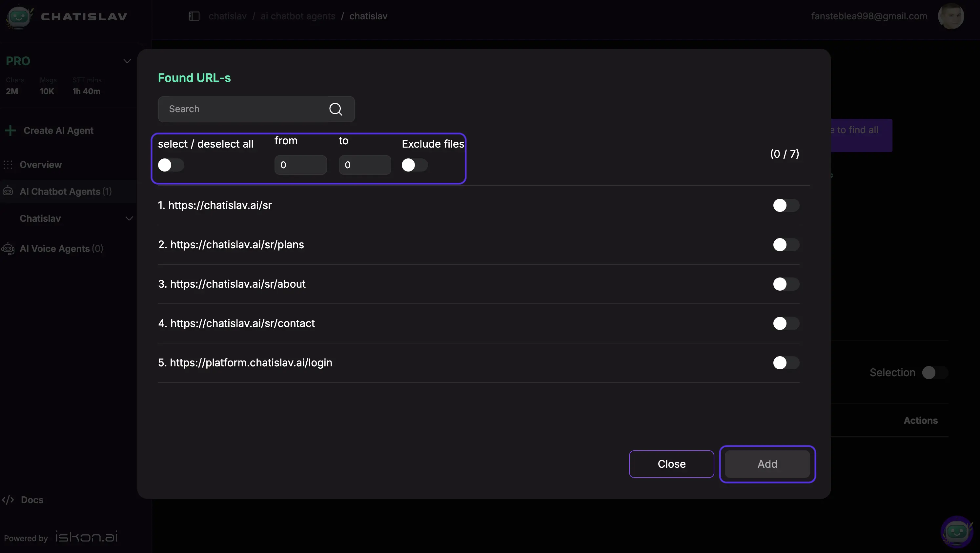Screen dimensions: 980x553
Task: Enable toggle for platform.chatislav.ai/login
Action: (786, 363)
